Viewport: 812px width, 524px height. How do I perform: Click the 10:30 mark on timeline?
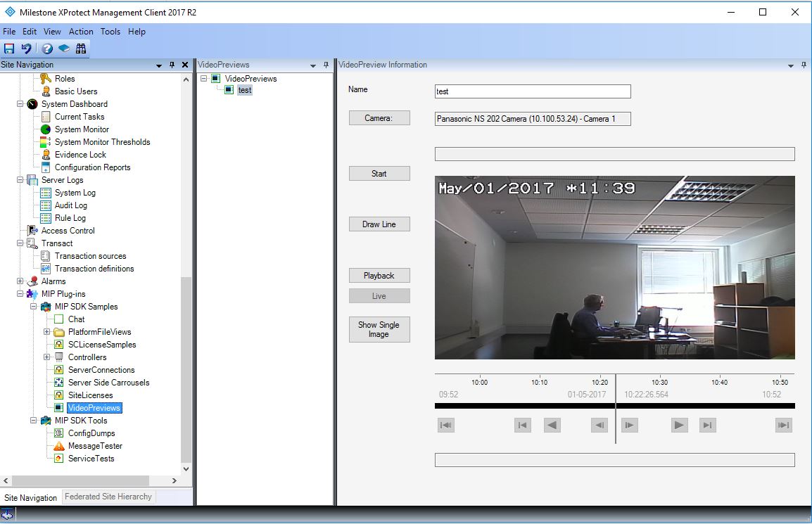tap(660, 382)
